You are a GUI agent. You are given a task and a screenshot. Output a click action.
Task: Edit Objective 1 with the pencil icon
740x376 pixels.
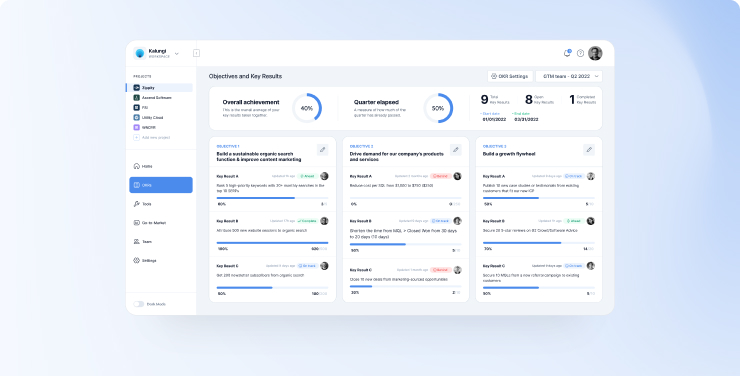pyautogui.click(x=322, y=150)
